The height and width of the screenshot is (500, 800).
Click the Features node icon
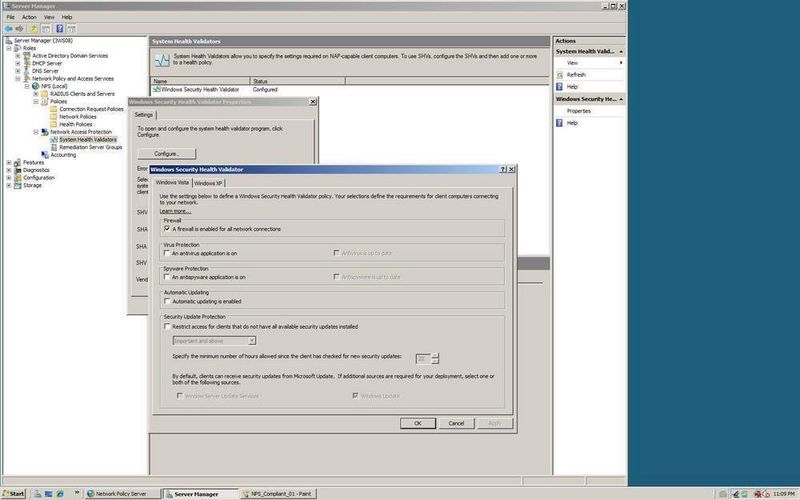18,163
